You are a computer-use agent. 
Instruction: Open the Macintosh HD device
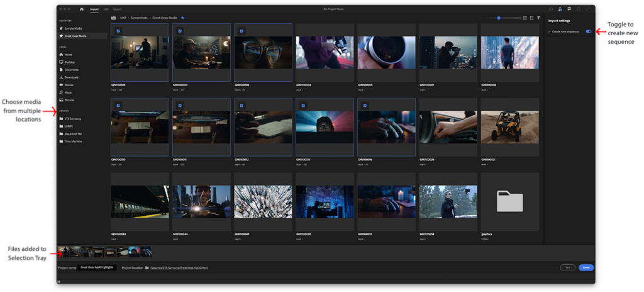[x=70, y=133]
